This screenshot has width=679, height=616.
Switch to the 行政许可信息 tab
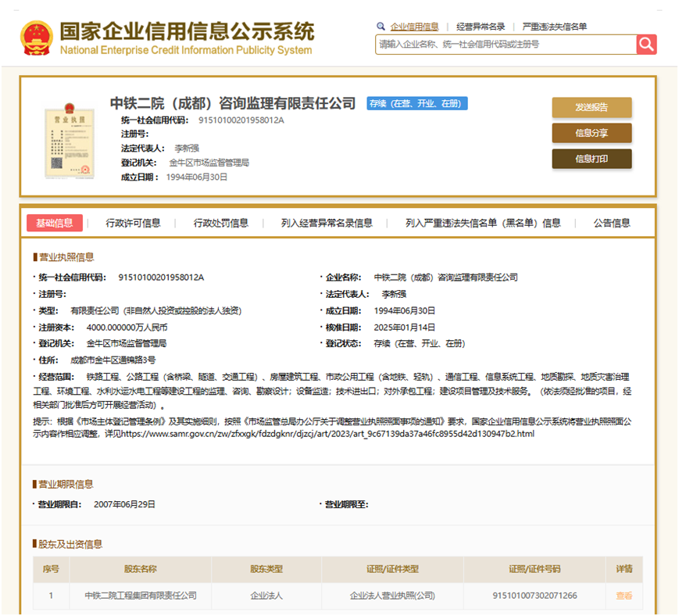pos(134,223)
